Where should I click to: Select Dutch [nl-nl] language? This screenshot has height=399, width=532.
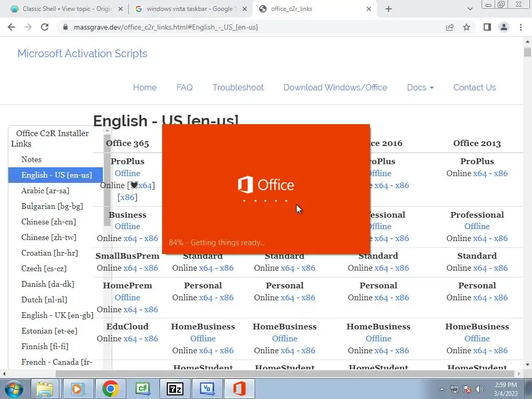(x=44, y=300)
